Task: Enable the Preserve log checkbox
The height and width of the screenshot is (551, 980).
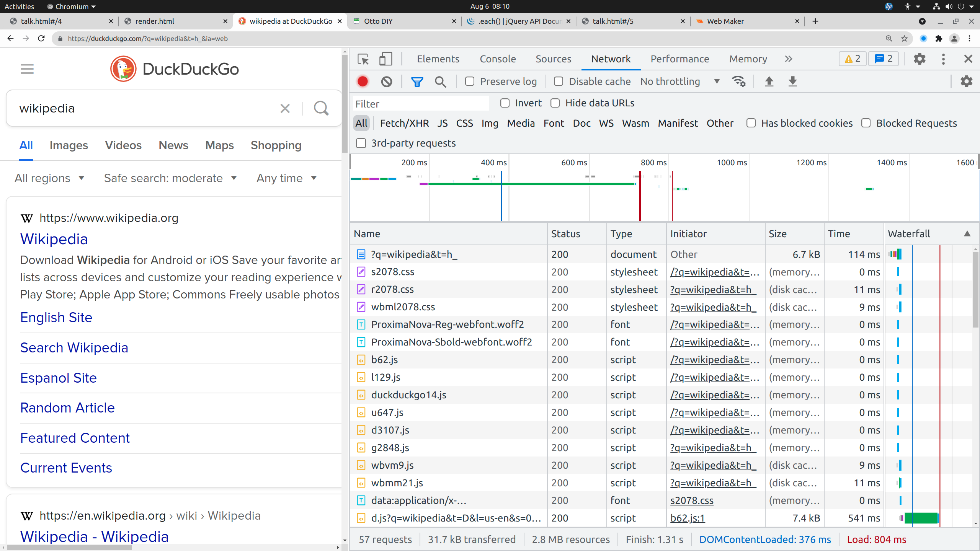Action: click(470, 82)
